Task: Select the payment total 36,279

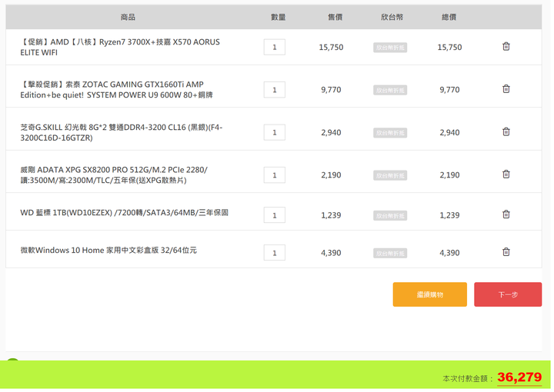Action: coord(519,377)
